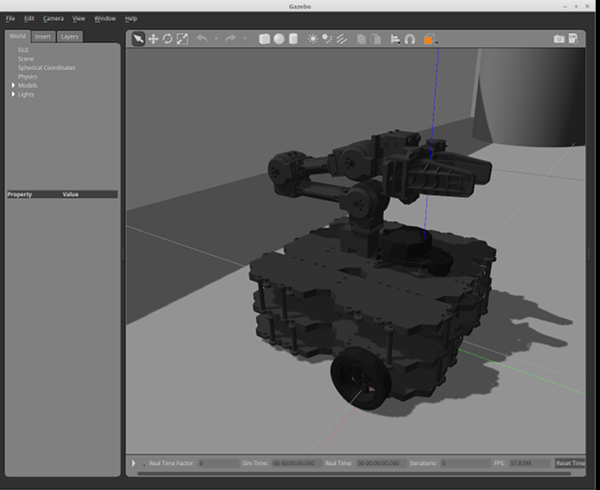Add a spot light
Screen dimensions: 600x490
327,39
